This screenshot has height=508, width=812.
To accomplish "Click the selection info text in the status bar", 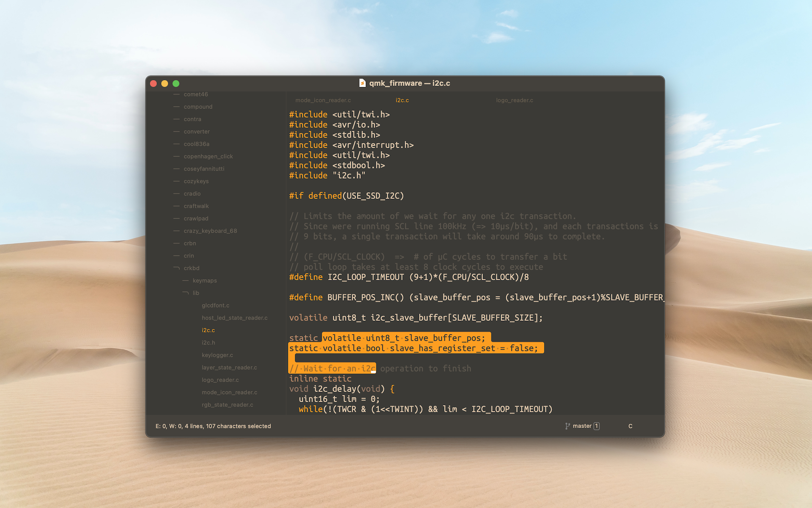I will (213, 426).
